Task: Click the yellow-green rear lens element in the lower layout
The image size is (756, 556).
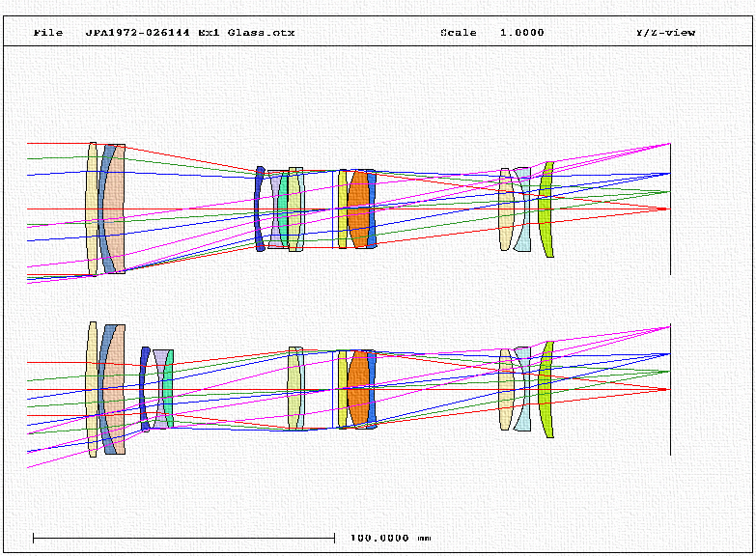Action: [x=545, y=389]
